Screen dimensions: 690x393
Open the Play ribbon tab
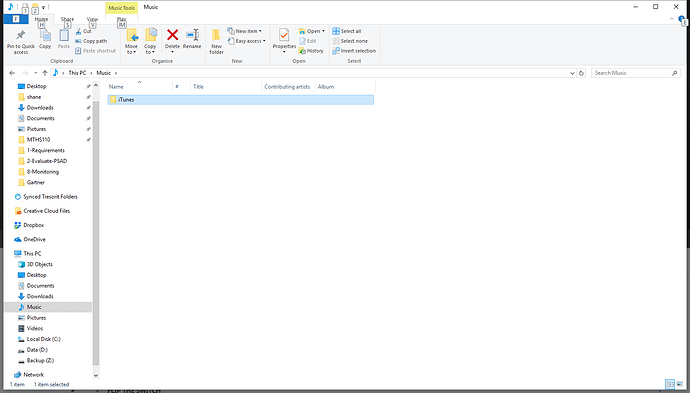pos(121,20)
